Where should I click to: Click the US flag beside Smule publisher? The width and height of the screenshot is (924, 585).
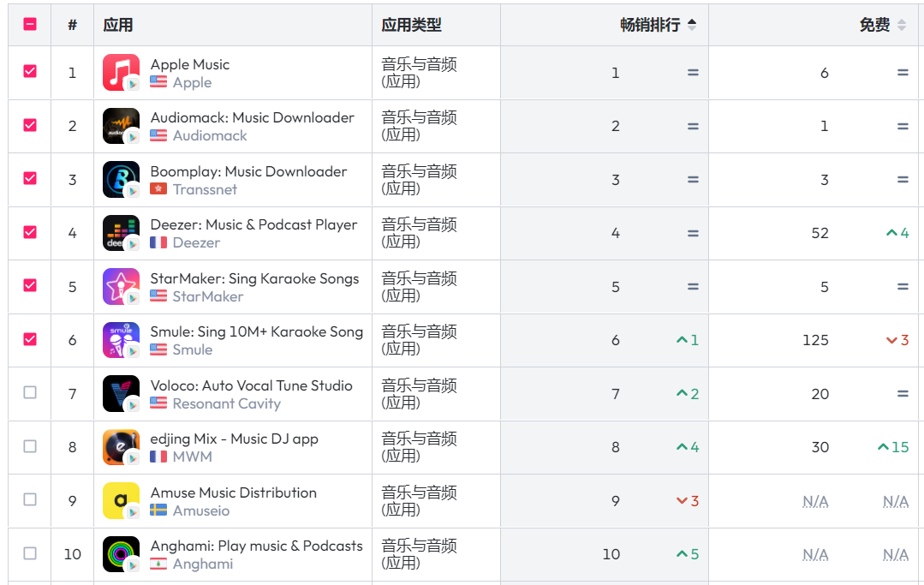coord(158,349)
